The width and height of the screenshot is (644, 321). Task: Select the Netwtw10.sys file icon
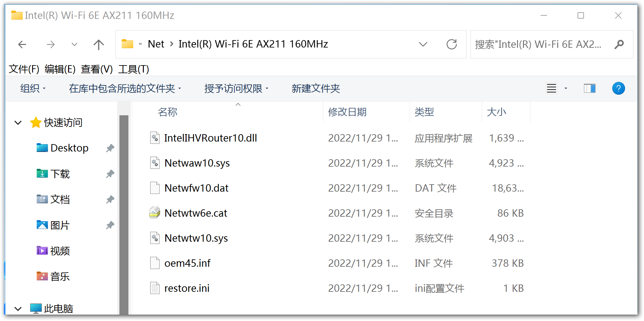coord(155,238)
